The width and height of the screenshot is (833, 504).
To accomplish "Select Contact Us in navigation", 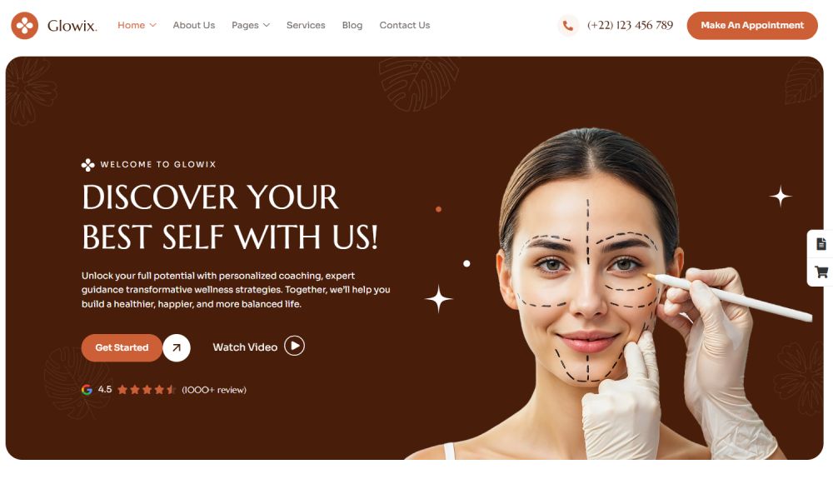I will (x=405, y=25).
